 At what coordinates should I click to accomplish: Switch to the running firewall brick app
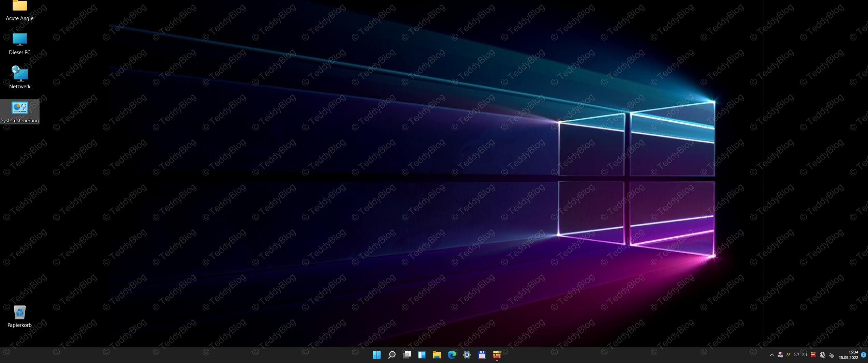click(x=497, y=355)
